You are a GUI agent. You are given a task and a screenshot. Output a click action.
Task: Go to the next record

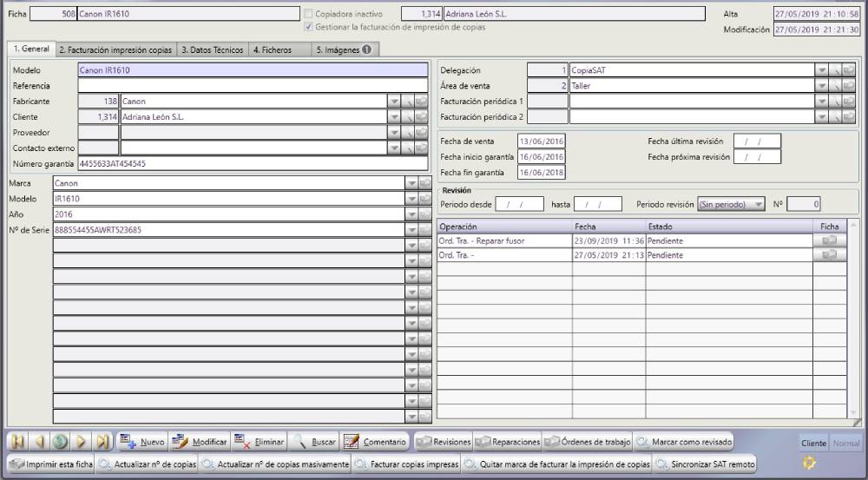[x=82, y=442]
